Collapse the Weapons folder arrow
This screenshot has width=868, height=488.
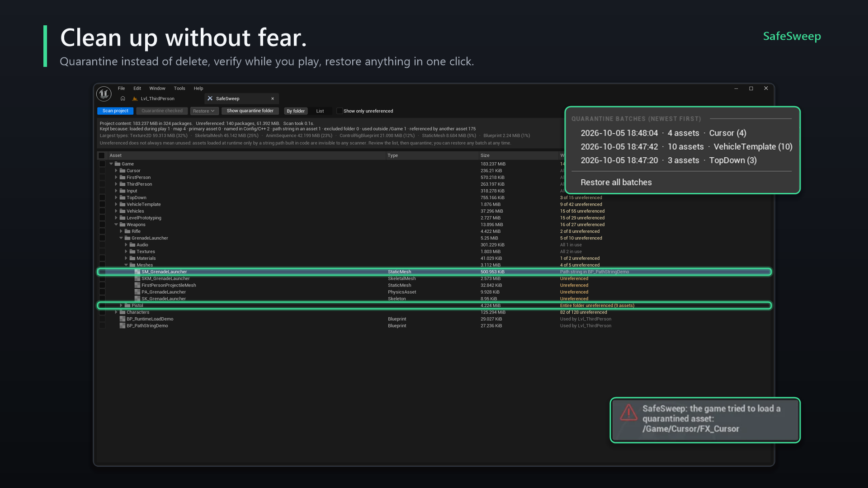pyautogui.click(x=116, y=225)
